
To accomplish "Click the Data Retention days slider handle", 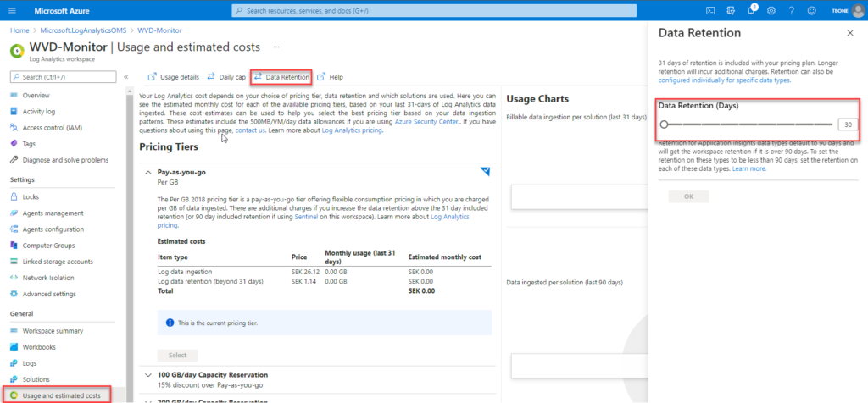I will click(x=664, y=125).
